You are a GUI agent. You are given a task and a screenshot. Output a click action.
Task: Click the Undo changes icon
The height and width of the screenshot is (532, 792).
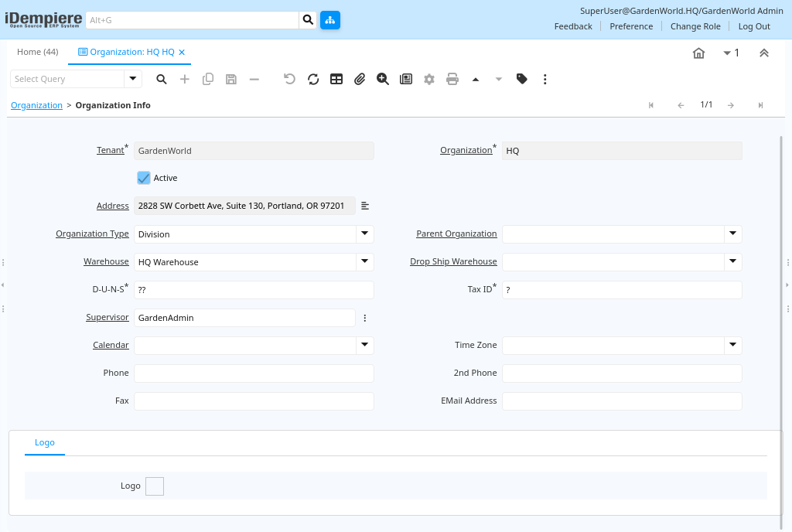point(289,79)
